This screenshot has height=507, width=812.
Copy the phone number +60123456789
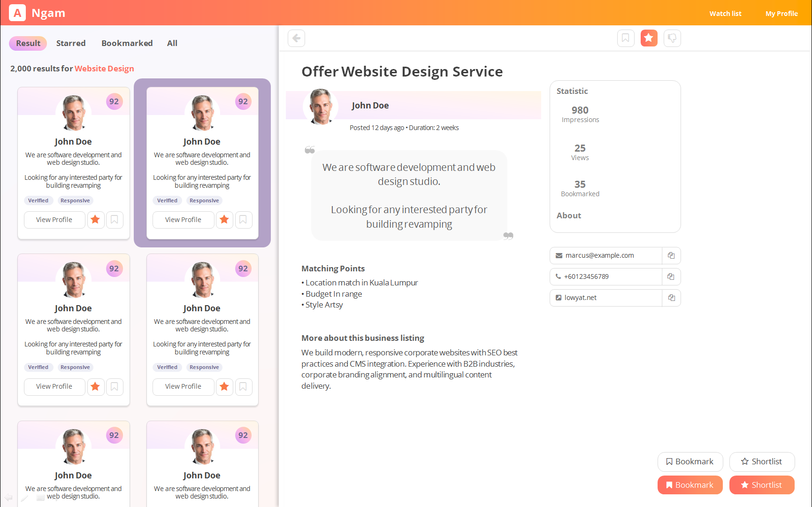[x=671, y=277]
